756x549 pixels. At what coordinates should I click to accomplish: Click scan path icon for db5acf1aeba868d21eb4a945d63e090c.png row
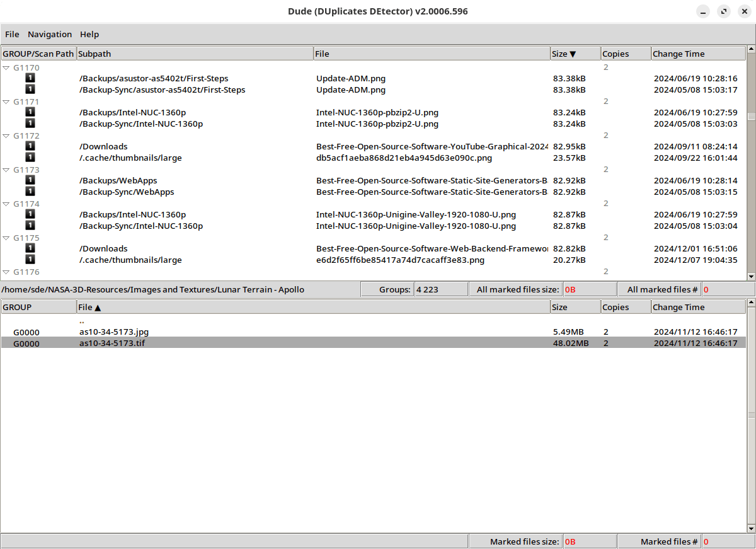tap(30, 158)
